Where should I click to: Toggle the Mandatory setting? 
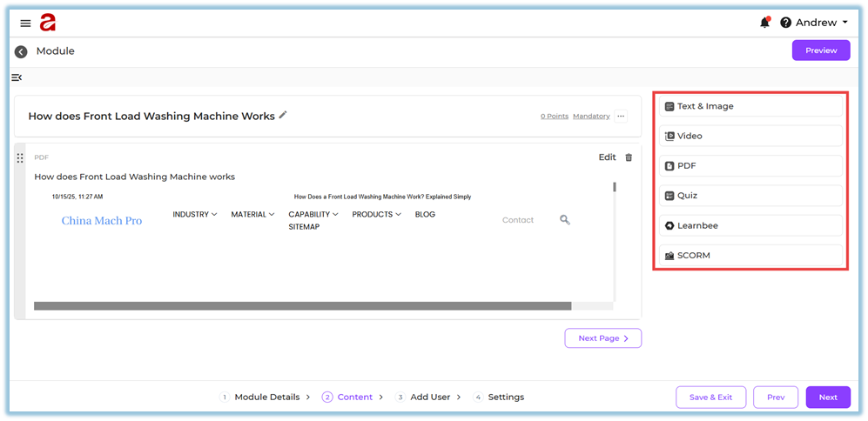pyautogui.click(x=590, y=116)
